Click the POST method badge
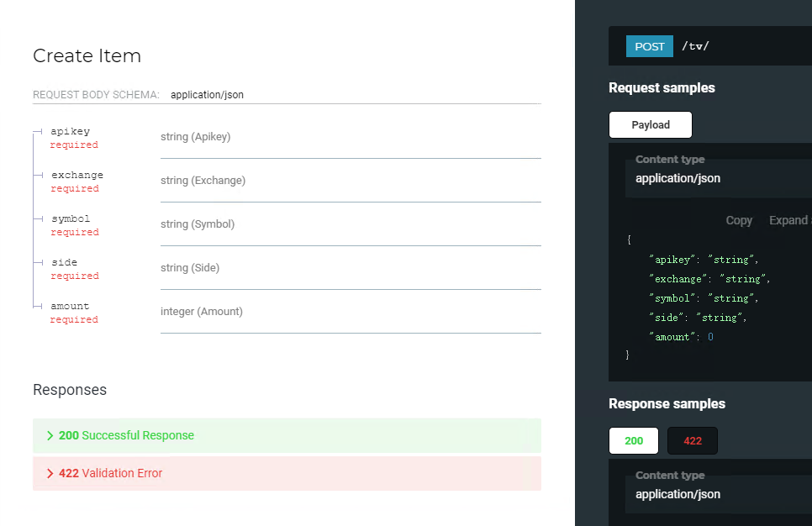 [650, 46]
